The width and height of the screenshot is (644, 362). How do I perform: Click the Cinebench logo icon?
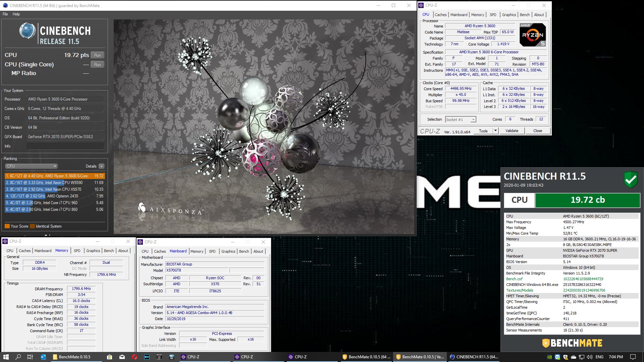coord(27,31)
